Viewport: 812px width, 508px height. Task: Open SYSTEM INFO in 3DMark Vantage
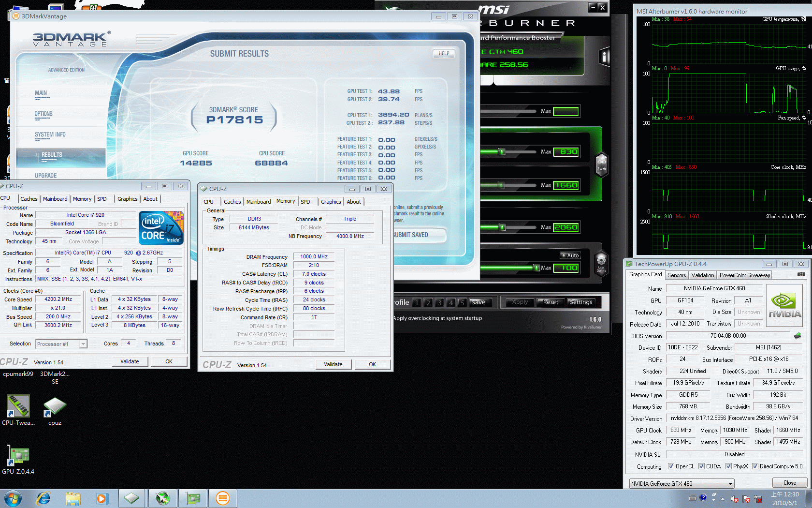point(50,135)
